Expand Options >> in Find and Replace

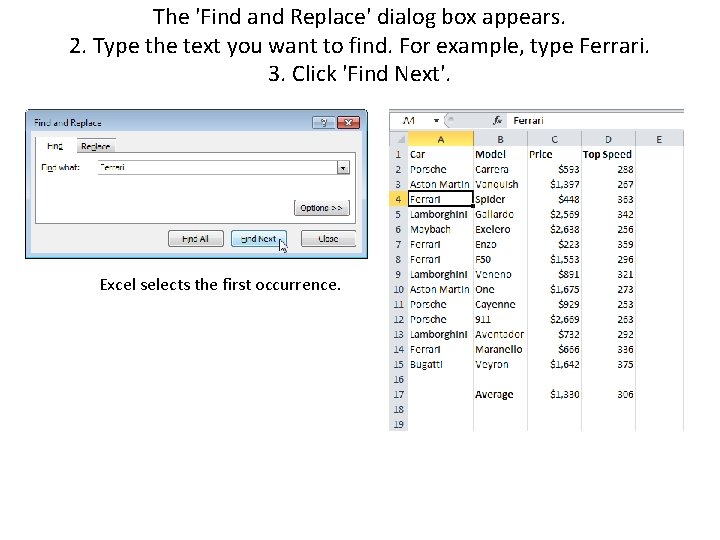(x=321, y=208)
